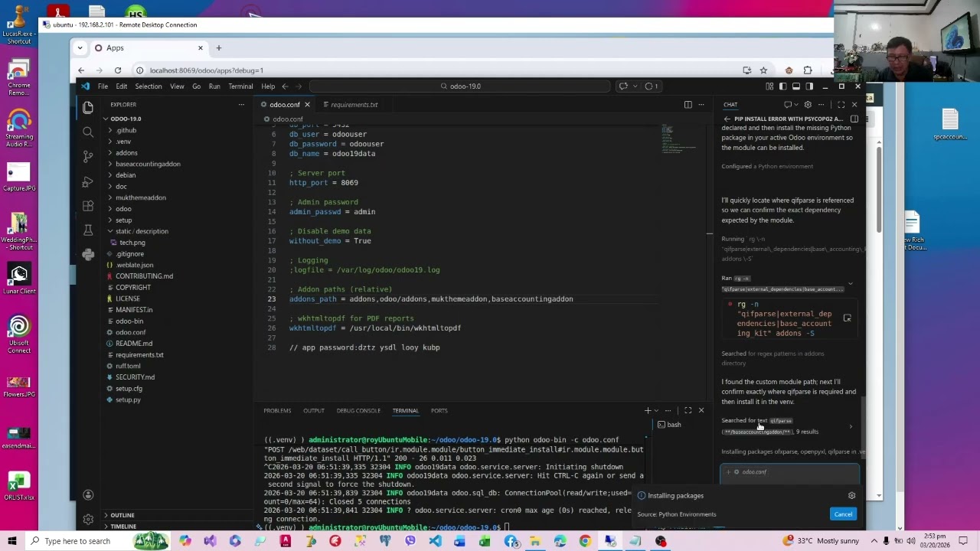Screen dimensions: 980x551
Task: Add a new terminal with plus icon
Action: (x=648, y=411)
